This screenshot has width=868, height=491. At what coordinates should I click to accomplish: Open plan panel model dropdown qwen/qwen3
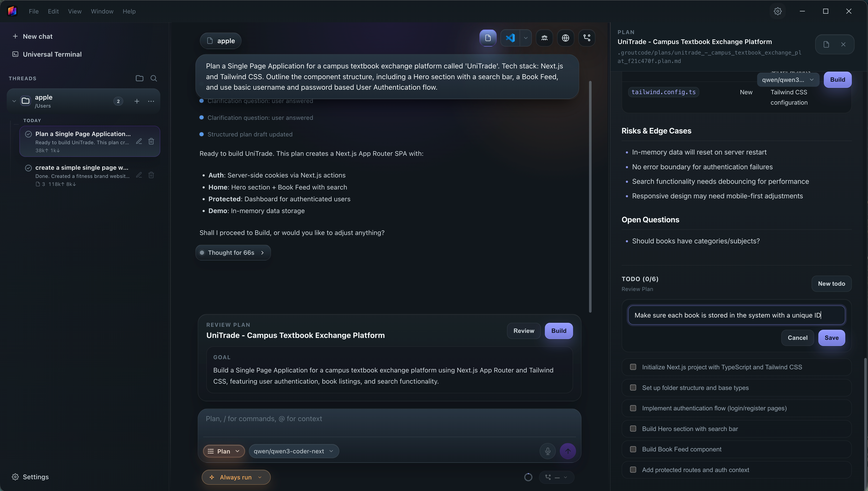(x=788, y=80)
